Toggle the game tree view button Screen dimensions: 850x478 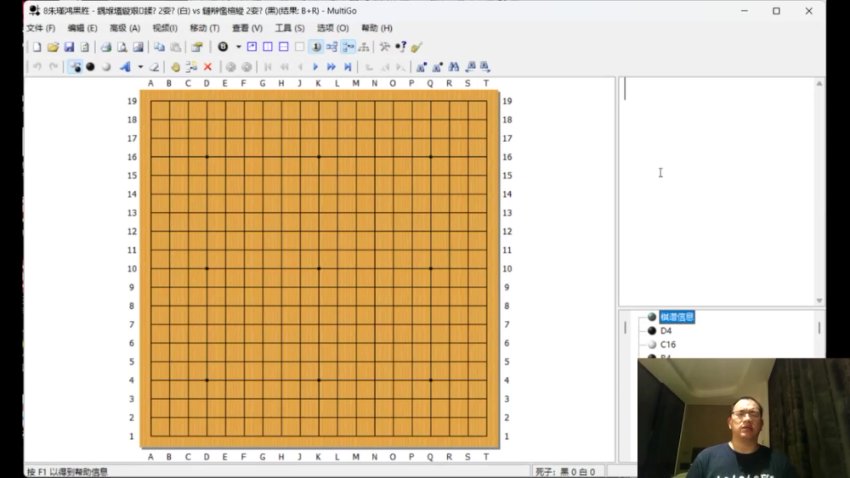click(363, 47)
